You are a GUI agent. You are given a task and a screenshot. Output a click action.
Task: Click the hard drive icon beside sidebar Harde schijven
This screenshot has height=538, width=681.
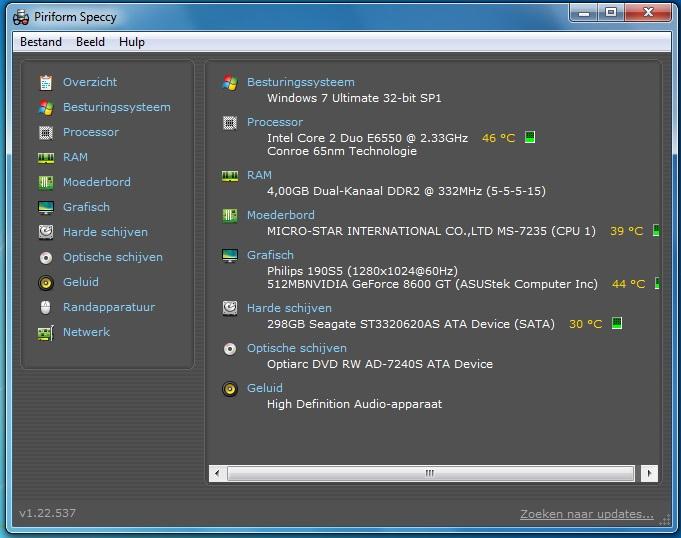[x=46, y=232]
